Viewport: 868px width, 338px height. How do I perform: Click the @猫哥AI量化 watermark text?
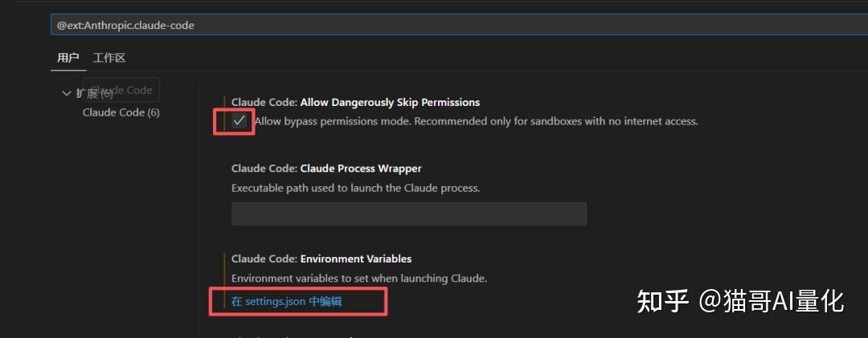pyautogui.click(x=772, y=301)
